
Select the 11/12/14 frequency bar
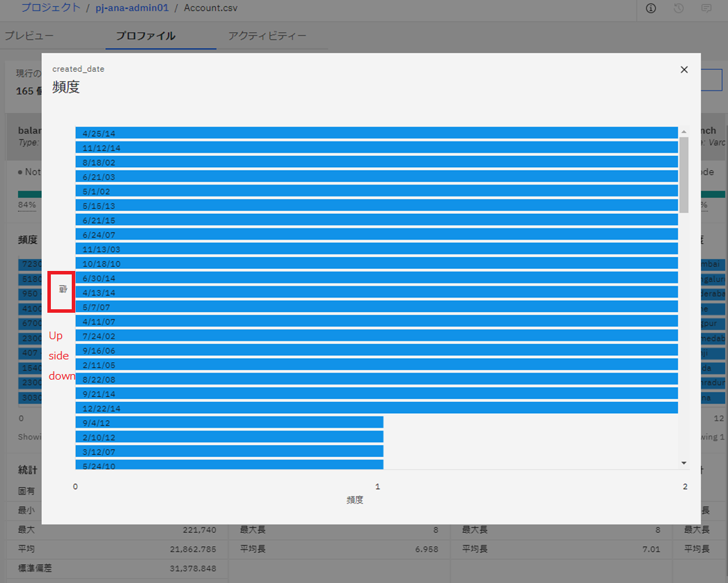(x=376, y=148)
